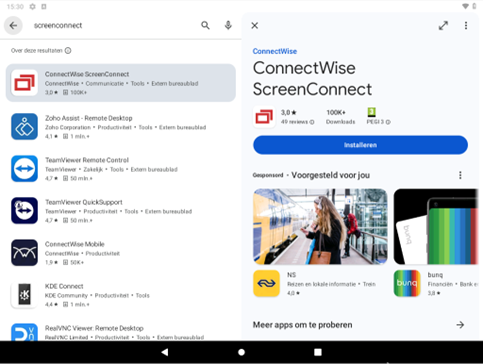Viewport: 483px width, 364px height.
Task: Open the bunq promo image
Action: coord(436,226)
